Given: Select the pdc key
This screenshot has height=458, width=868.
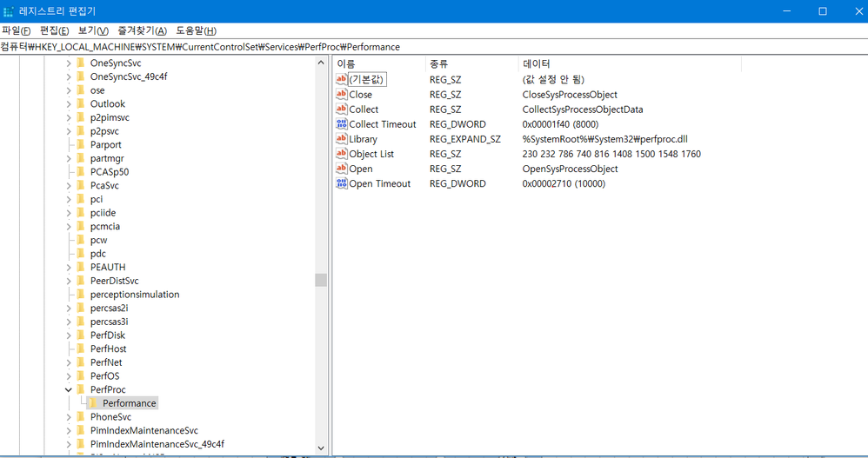Looking at the screenshot, I should [98, 254].
